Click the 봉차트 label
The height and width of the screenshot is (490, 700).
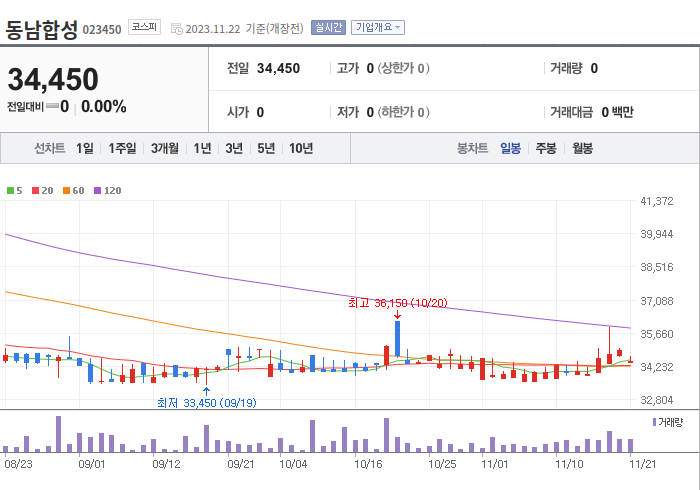pyautogui.click(x=472, y=148)
